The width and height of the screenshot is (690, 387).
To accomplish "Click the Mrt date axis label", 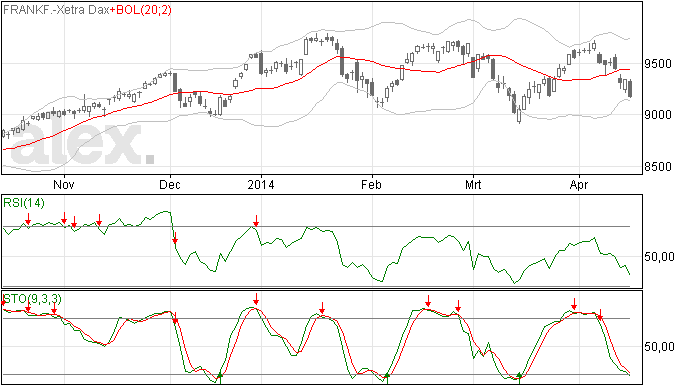I will point(473,184).
